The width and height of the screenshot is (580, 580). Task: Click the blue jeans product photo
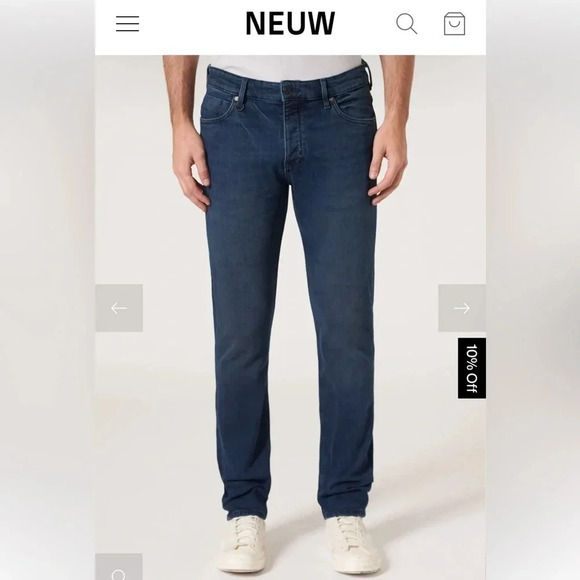coord(290,296)
